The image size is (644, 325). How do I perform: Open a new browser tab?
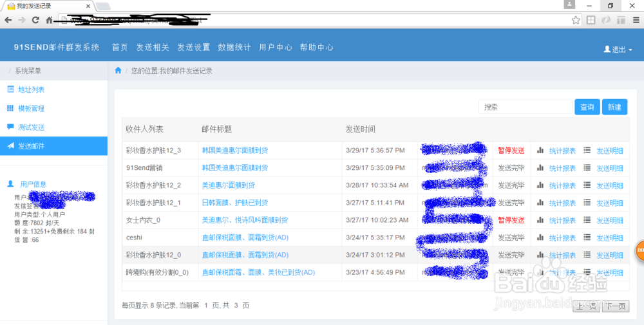point(103,6)
